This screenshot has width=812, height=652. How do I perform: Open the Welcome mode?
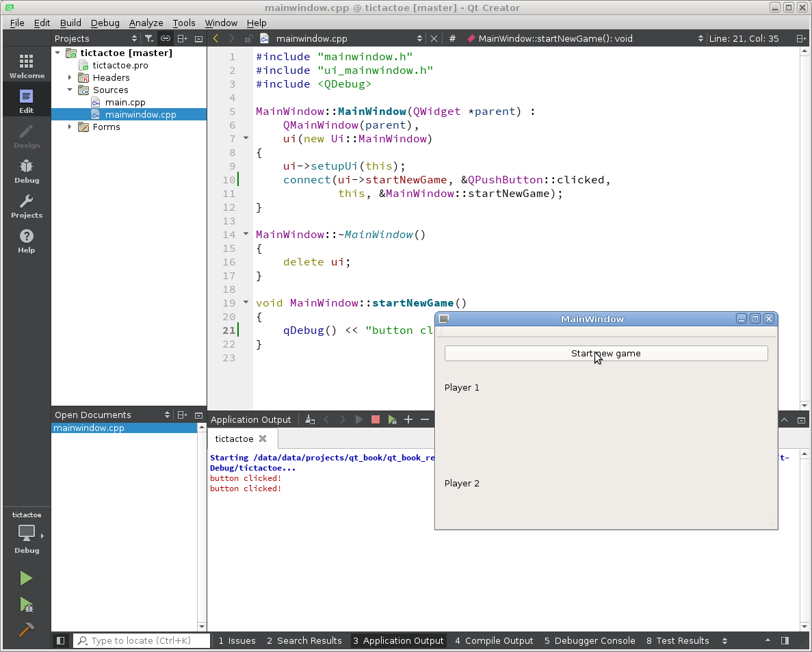coord(27,66)
